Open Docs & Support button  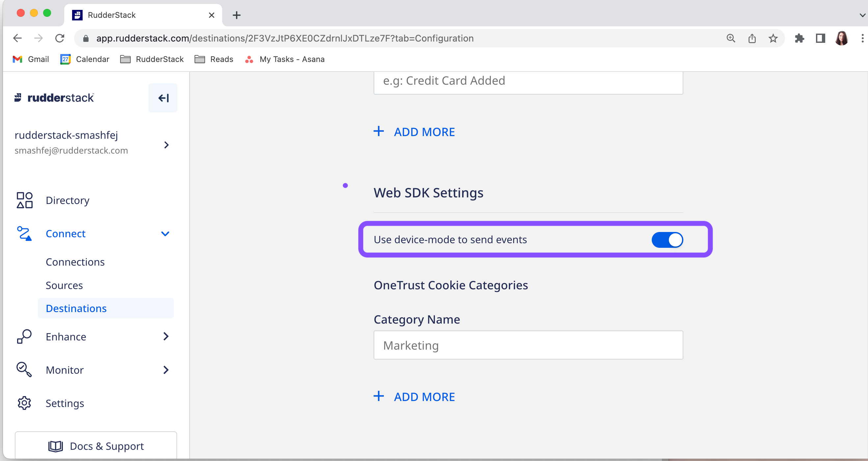point(96,446)
